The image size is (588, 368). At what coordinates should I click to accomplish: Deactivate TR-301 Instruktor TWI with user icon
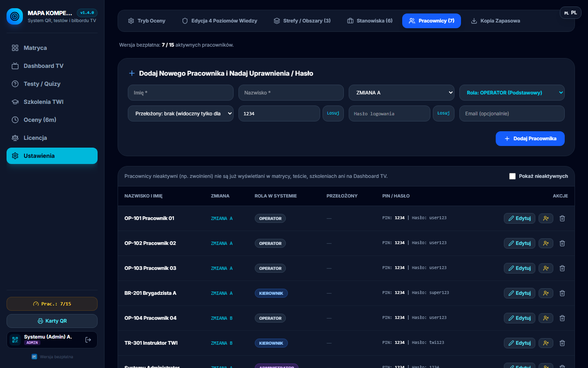click(546, 343)
